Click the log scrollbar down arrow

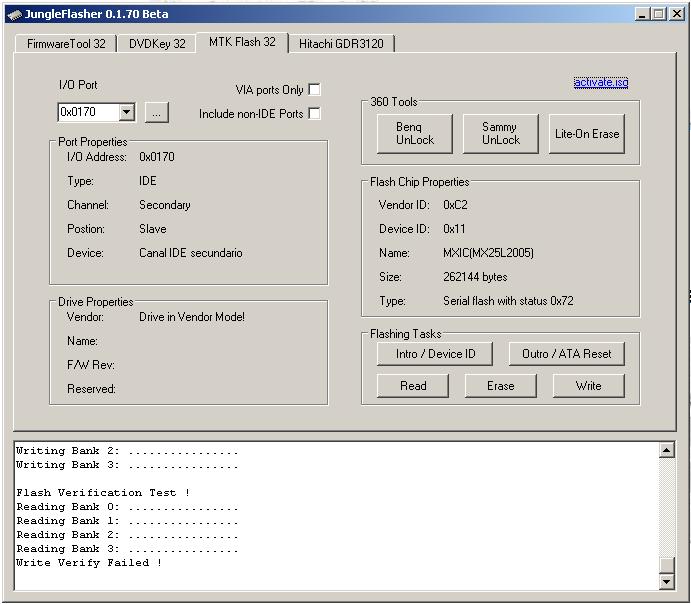667,582
